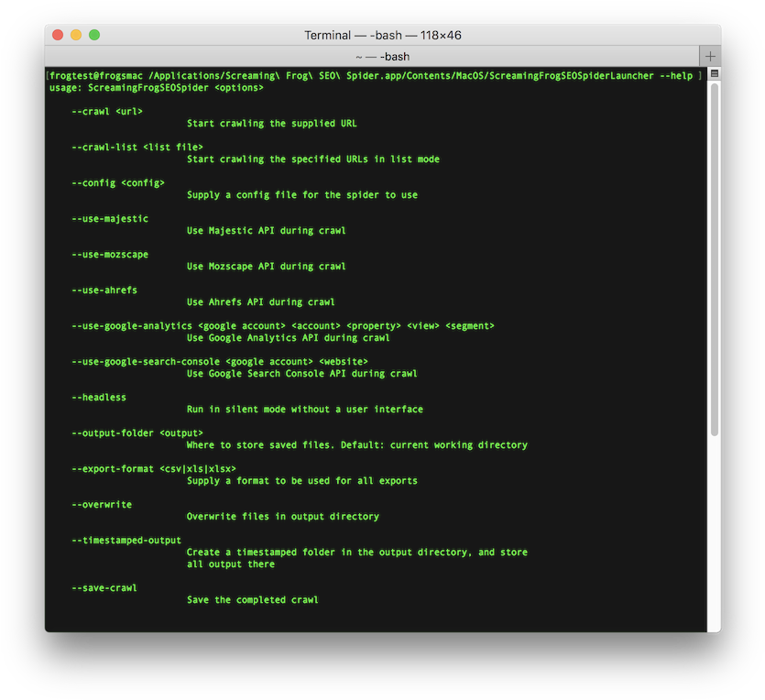Zoom Terminal with the green button

pos(94,35)
